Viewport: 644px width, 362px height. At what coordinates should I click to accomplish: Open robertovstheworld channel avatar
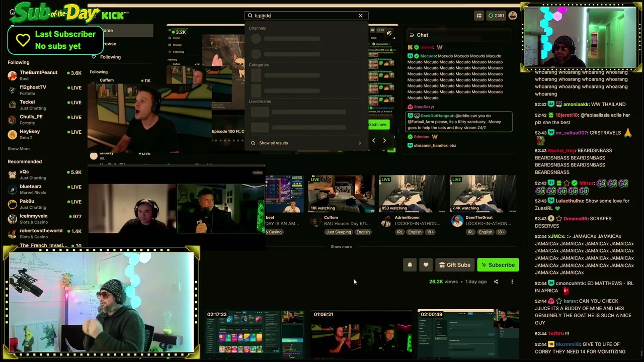tap(13, 233)
